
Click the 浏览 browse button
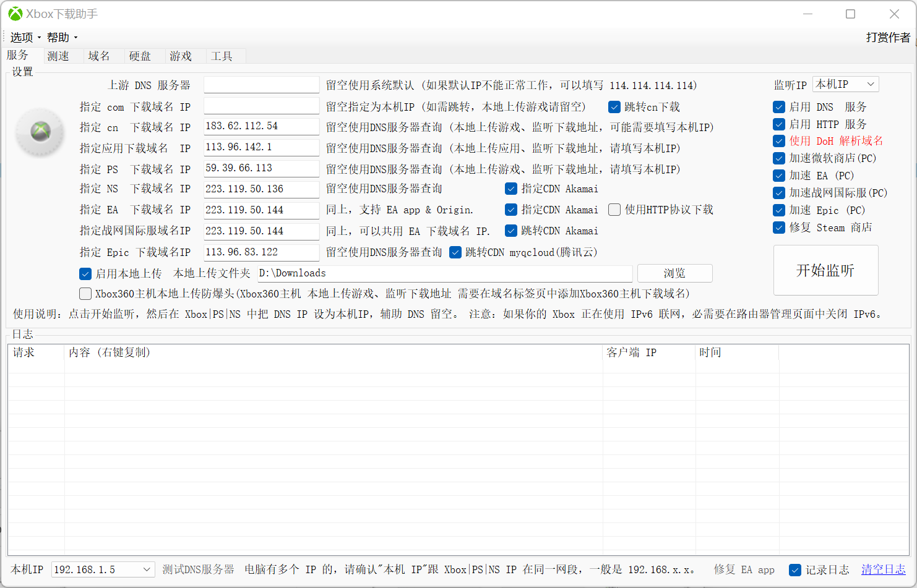(674, 273)
